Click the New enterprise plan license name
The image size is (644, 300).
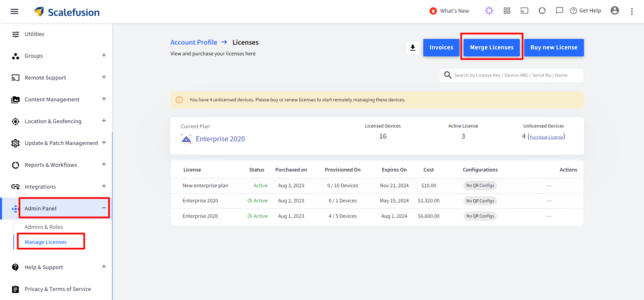click(x=206, y=186)
